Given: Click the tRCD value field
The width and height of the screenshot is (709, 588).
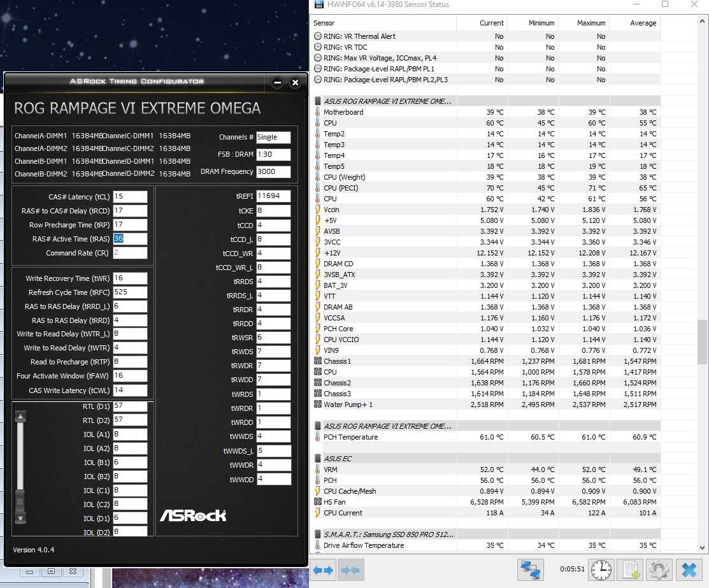Looking at the screenshot, I should (x=130, y=210).
